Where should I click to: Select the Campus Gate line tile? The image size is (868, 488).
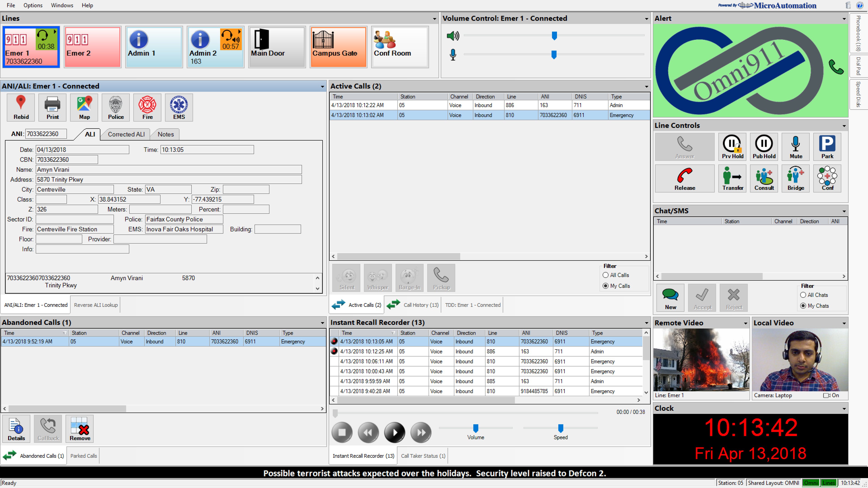point(338,47)
